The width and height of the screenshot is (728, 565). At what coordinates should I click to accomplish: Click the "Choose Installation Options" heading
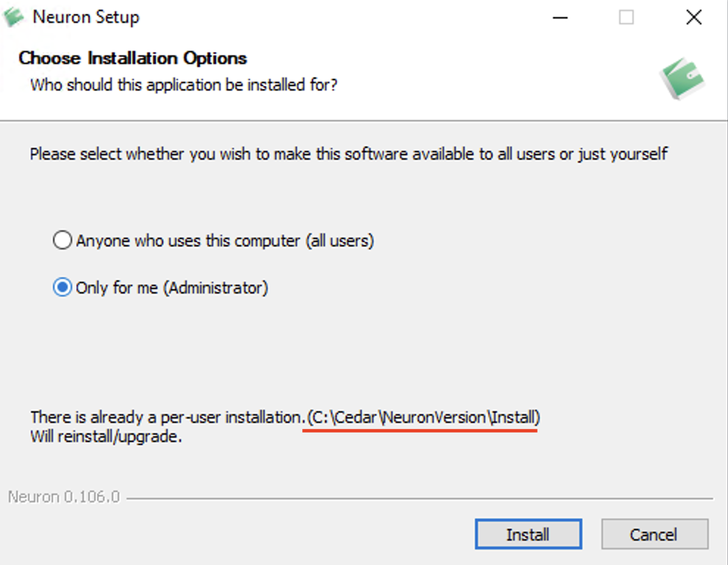coord(133,58)
